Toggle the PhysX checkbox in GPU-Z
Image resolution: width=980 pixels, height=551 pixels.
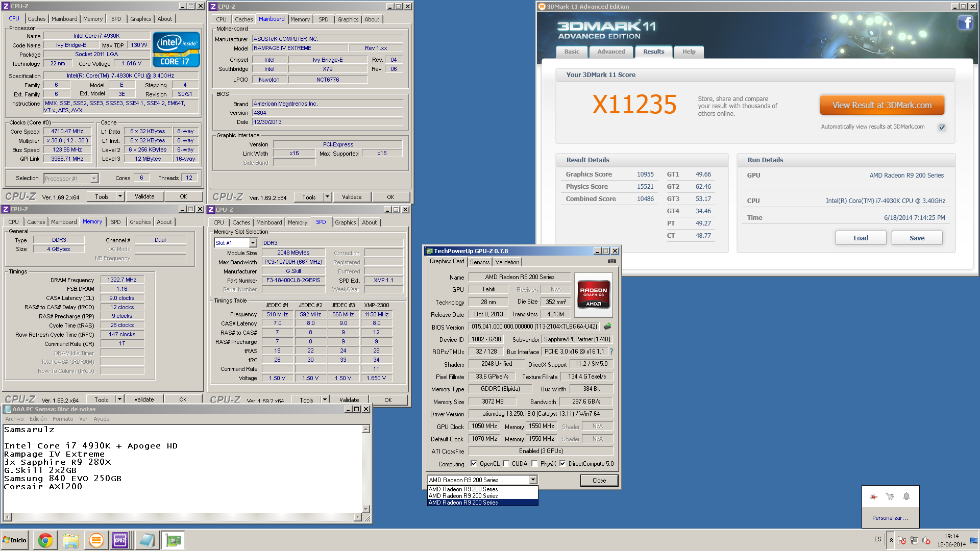[x=534, y=464]
